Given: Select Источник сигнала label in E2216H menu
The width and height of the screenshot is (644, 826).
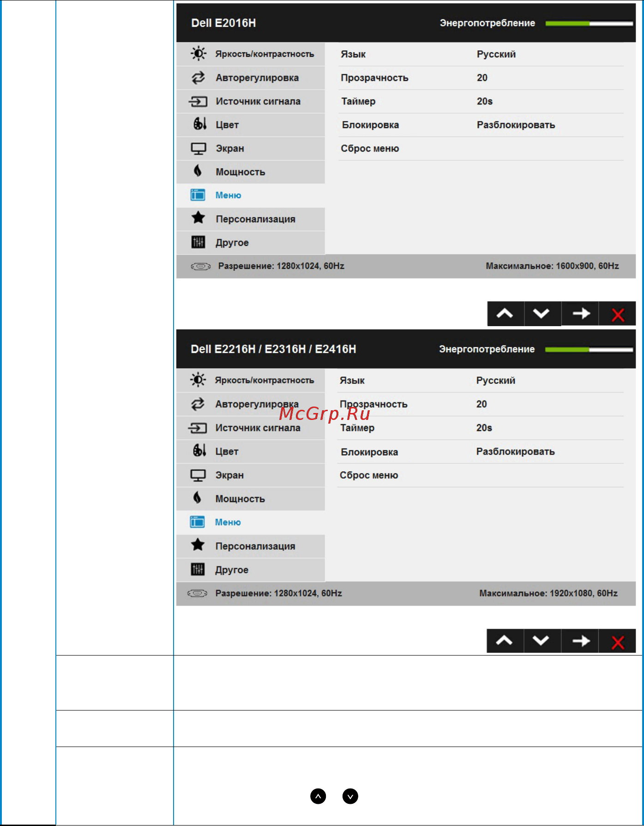Looking at the screenshot, I should tap(258, 428).
